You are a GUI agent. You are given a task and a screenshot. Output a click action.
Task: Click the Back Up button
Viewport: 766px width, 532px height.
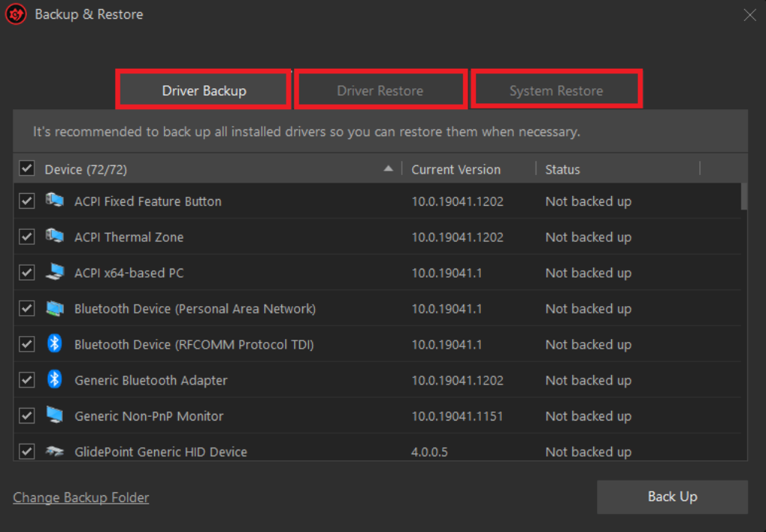pyautogui.click(x=672, y=497)
